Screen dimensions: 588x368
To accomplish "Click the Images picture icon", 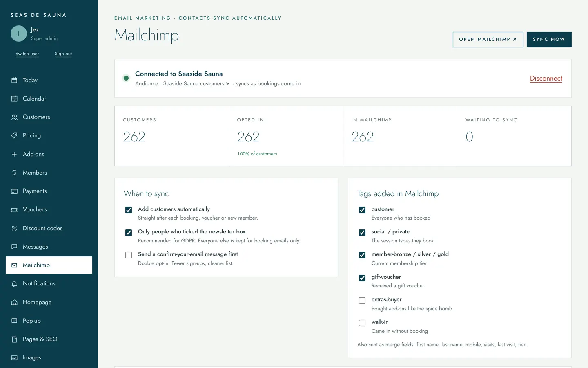I will tap(14, 357).
